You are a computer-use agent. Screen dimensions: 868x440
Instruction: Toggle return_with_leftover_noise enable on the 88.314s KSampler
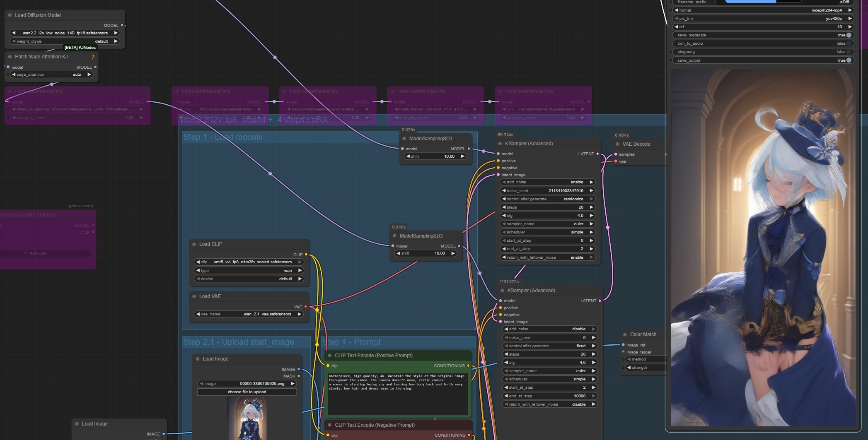click(548, 257)
